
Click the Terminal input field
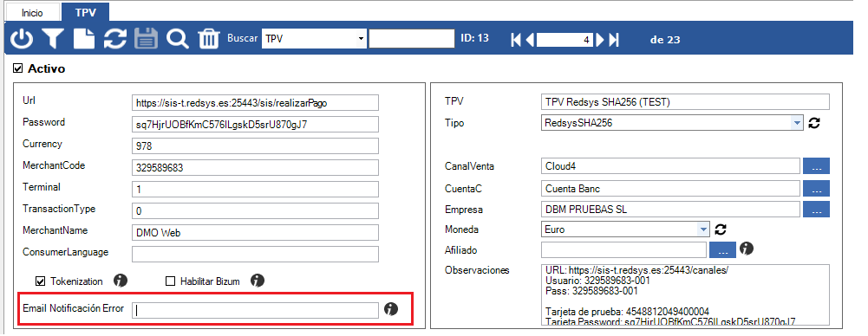tap(255, 189)
